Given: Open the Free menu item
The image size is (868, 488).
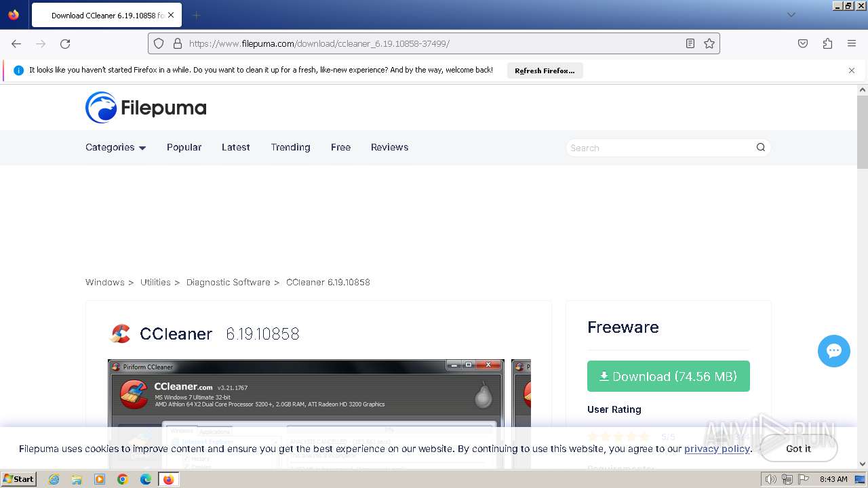Looking at the screenshot, I should tap(340, 147).
